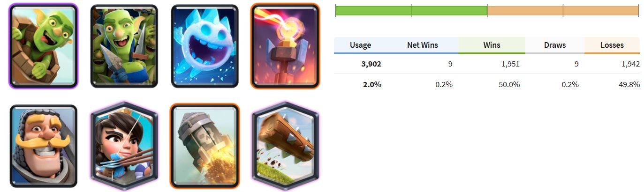Click the 3,902 usage count
The height and width of the screenshot is (192, 644).
pyautogui.click(x=371, y=64)
